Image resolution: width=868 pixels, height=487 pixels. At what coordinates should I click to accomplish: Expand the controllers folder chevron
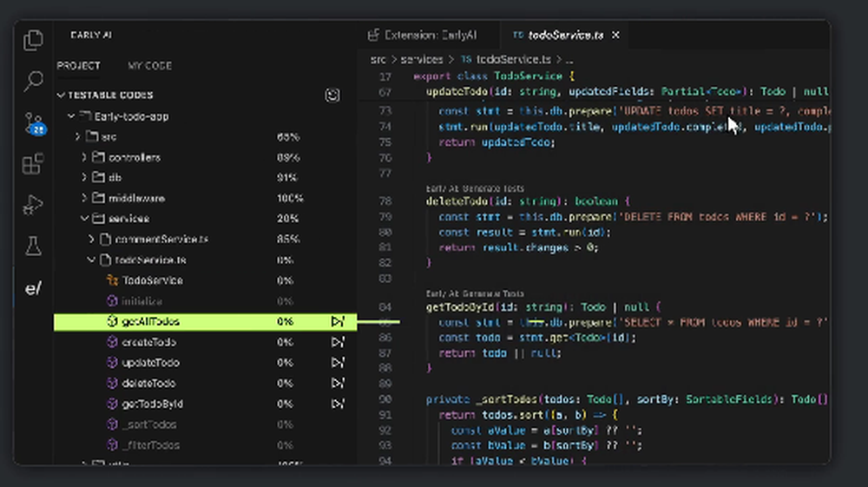[85, 157]
